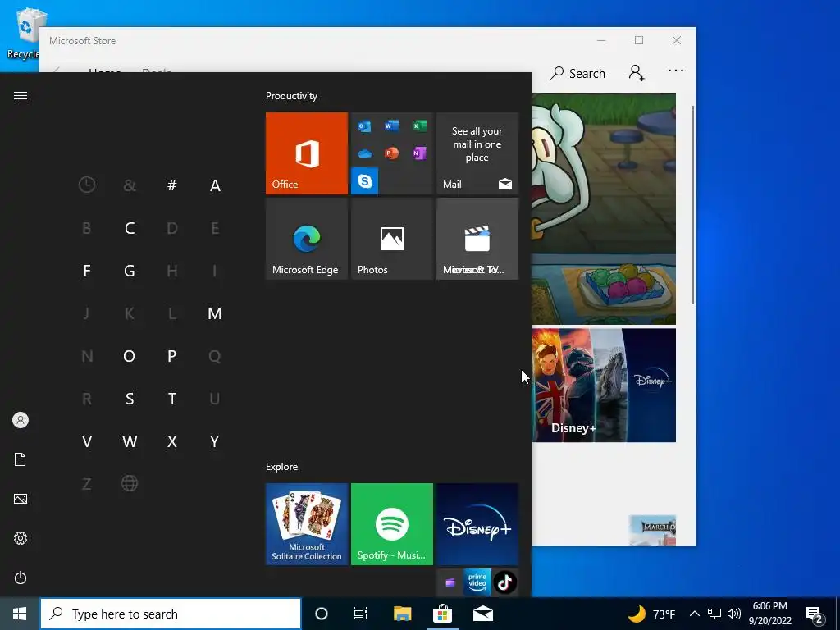Launch Skype from the Productivity tiles
The image size is (840, 630).
point(365,181)
